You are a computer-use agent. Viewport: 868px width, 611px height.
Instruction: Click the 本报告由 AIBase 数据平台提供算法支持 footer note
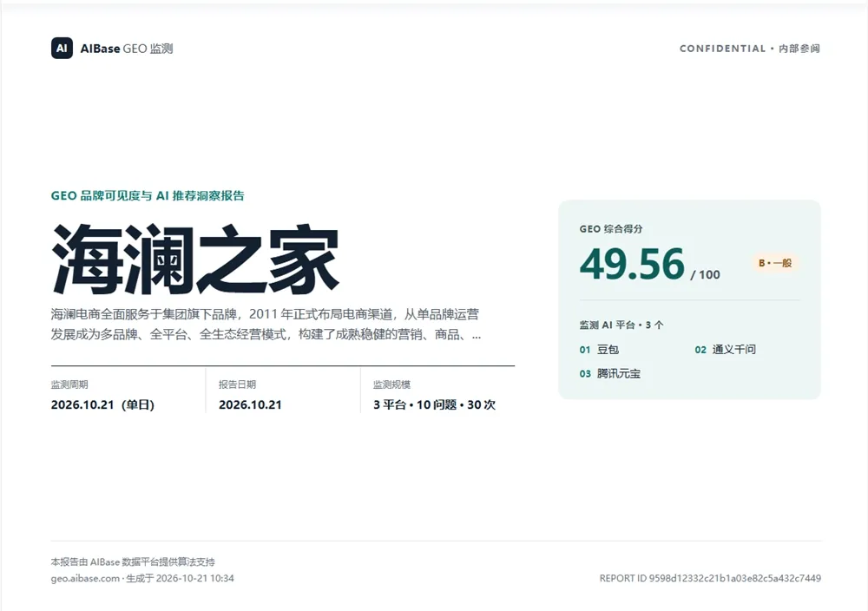coord(133,562)
